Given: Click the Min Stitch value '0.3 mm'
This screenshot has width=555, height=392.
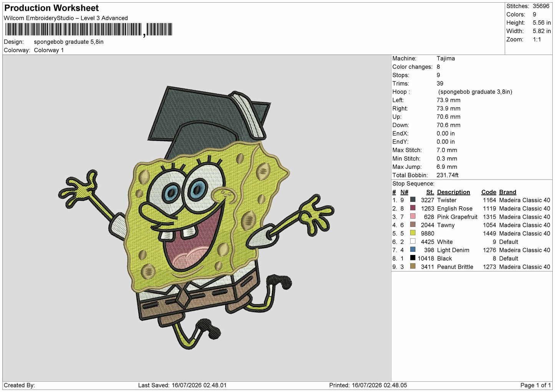Looking at the screenshot, I should pyautogui.click(x=447, y=159).
